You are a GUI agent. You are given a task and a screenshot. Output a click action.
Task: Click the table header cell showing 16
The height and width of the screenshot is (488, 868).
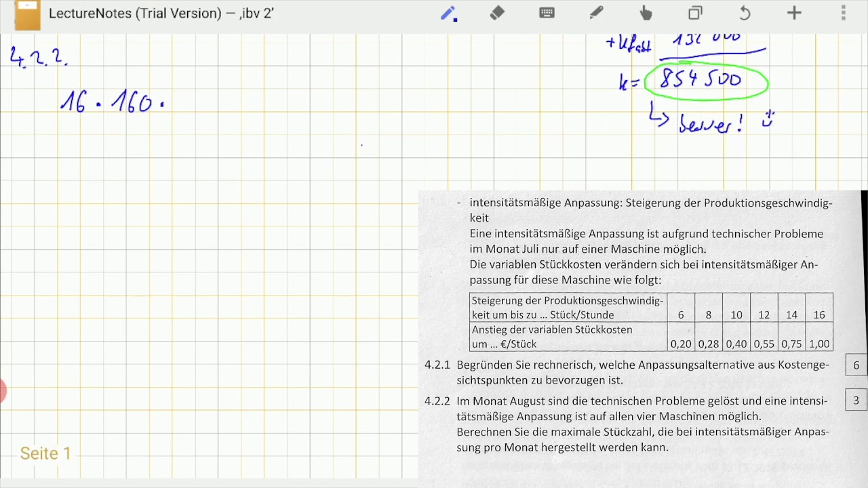tap(819, 314)
